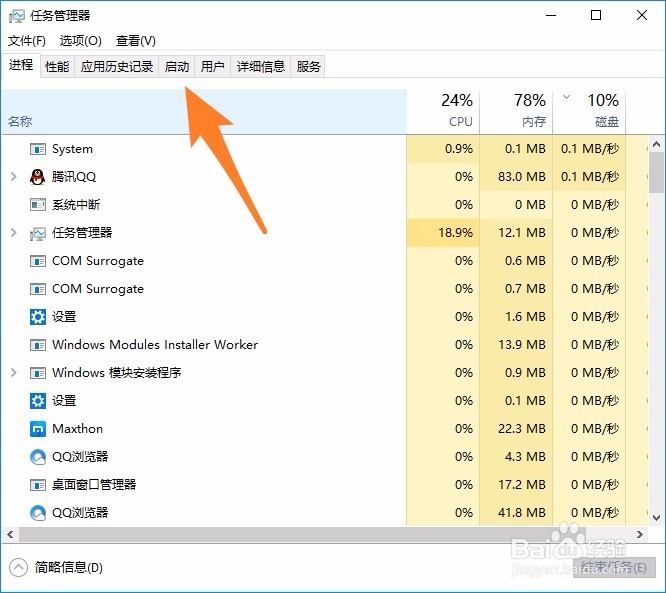Open the 详细信息 tab
This screenshot has width=666, height=593.
(x=260, y=66)
